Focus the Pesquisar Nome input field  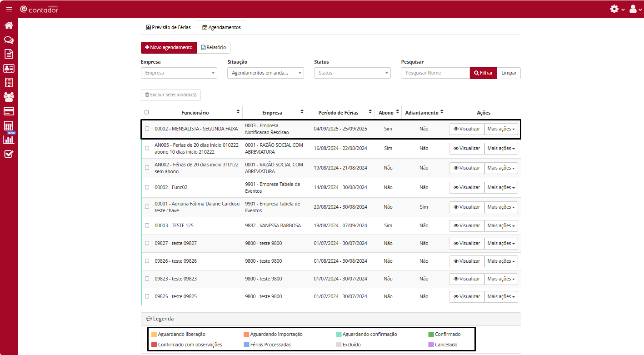(435, 73)
